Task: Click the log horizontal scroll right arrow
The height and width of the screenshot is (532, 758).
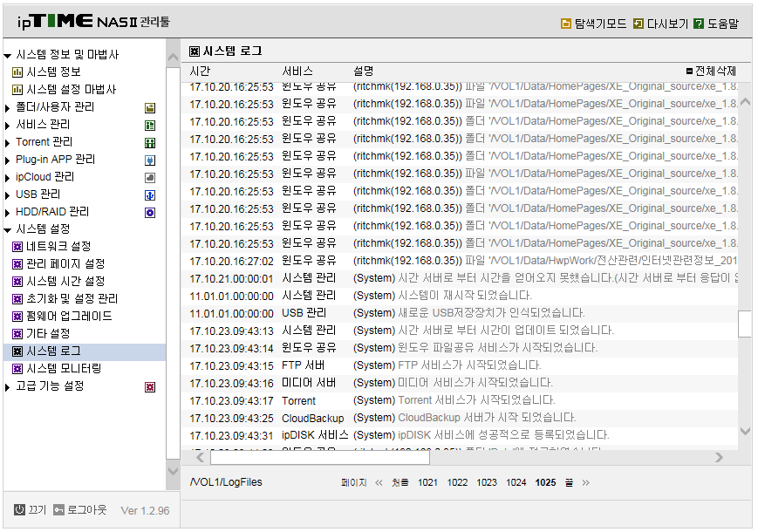Action: pyautogui.click(x=720, y=457)
